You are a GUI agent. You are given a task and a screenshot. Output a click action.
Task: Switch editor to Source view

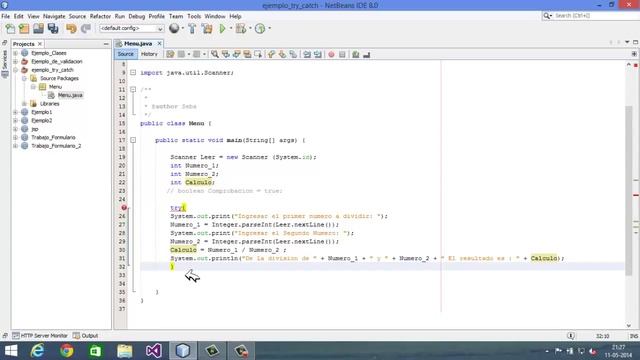[125, 54]
